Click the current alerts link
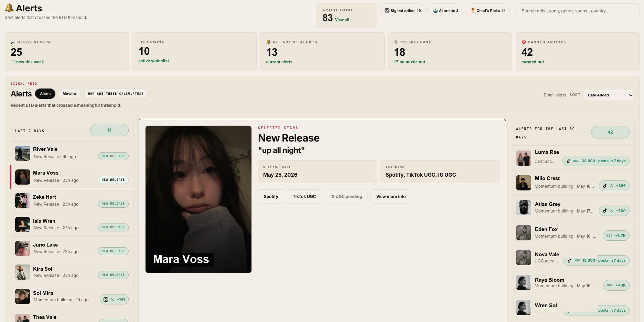The width and height of the screenshot is (644, 322). tap(279, 62)
